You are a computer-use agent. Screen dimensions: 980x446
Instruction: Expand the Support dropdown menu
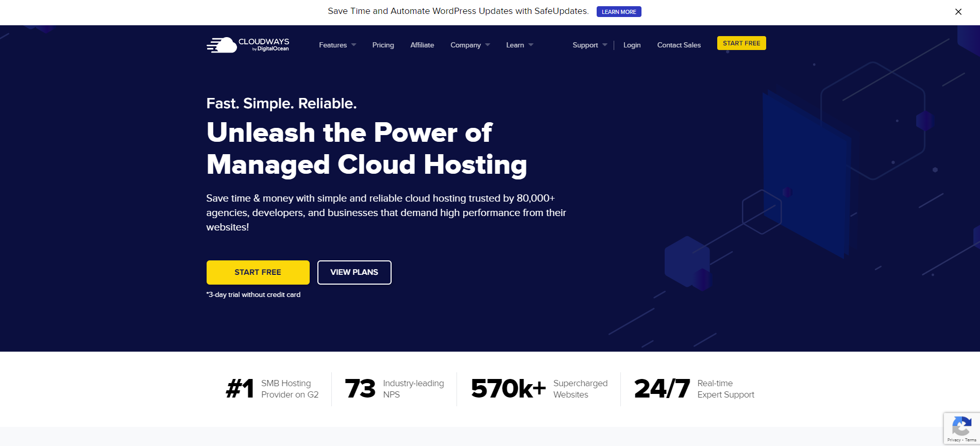[590, 45]
